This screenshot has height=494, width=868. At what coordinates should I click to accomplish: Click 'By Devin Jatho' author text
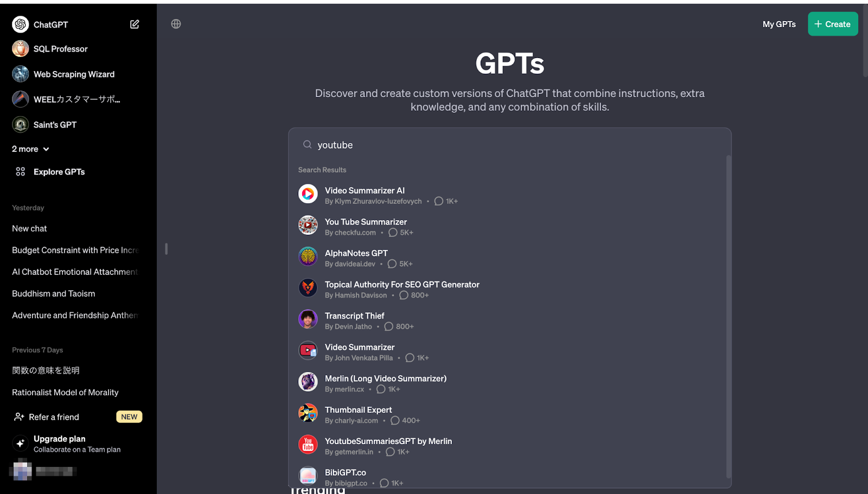tap(348, 326)
